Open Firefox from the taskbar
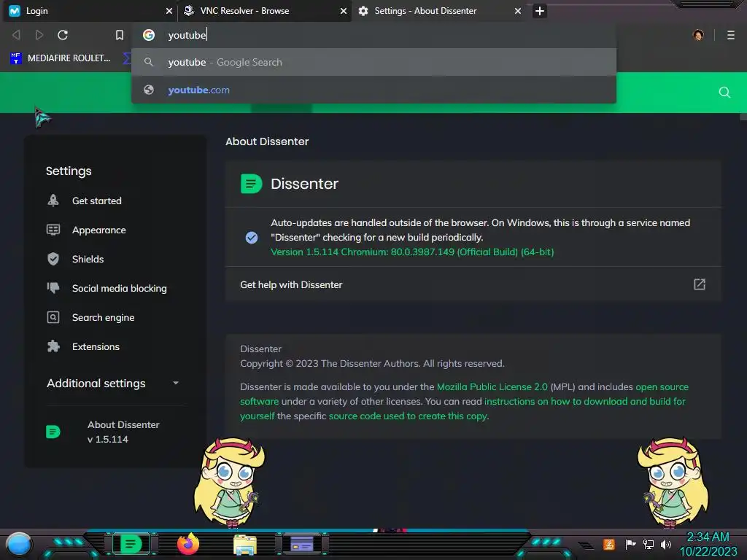This screenshot has height=560, width=747. click(188, 544)
